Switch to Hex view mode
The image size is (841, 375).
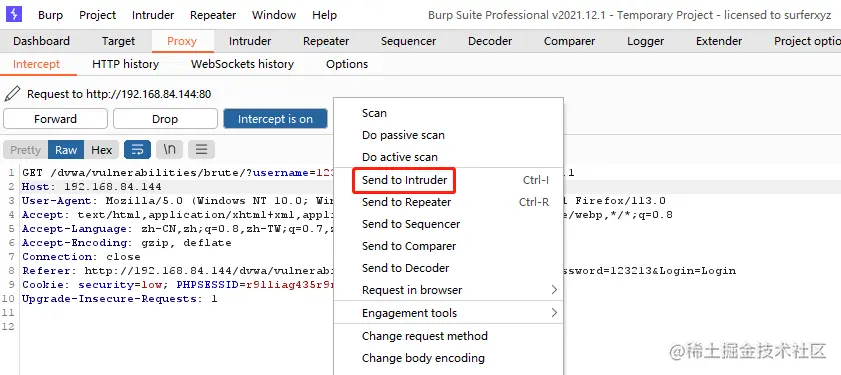point(101,150)
